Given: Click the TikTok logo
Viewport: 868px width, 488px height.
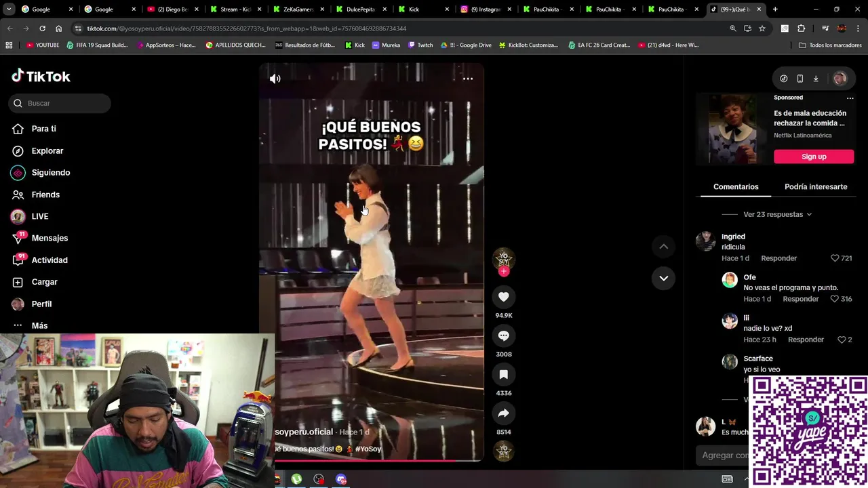Looking at the screenshot, I should [x=41, y=76].
